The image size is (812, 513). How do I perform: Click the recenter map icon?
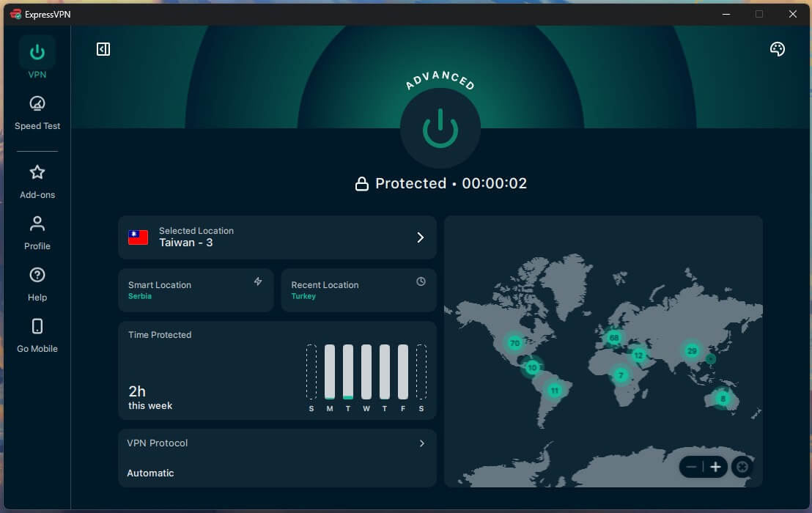pyautogui.click(x=742, y=467)
